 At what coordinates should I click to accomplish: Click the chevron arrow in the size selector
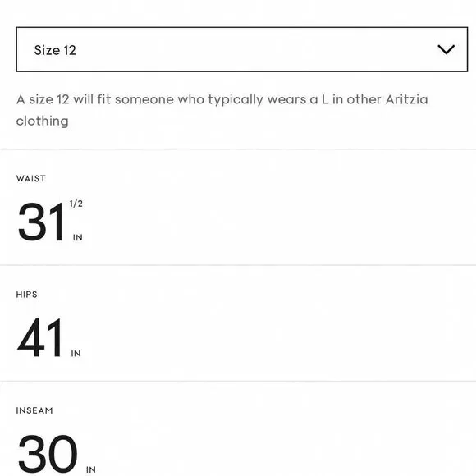pos(446,49)
